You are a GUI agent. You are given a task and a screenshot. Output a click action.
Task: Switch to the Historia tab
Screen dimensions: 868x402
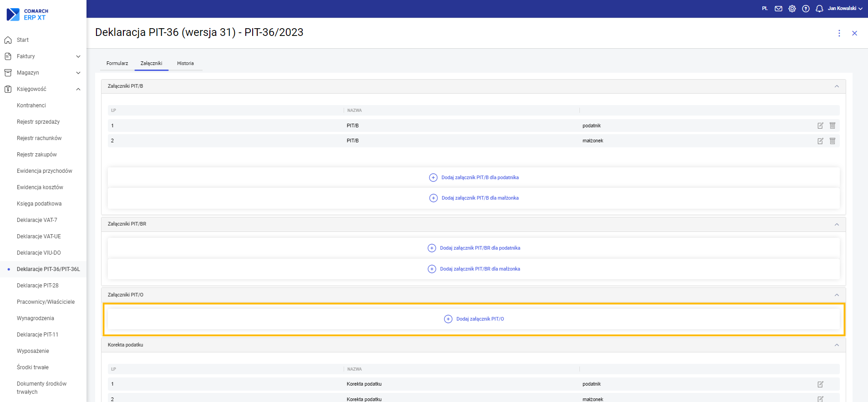point(185,63)
